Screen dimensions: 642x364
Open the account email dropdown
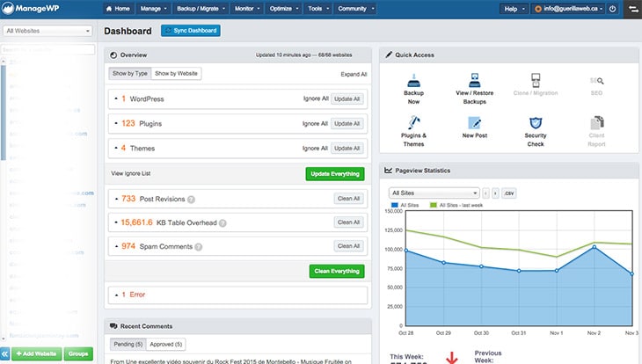[569, 9]
